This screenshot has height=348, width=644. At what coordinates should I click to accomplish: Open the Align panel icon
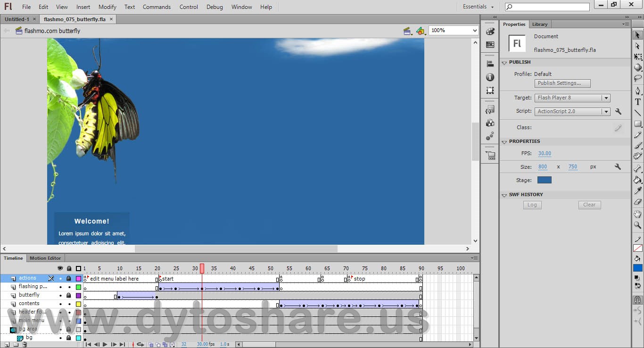click(490, 64)
